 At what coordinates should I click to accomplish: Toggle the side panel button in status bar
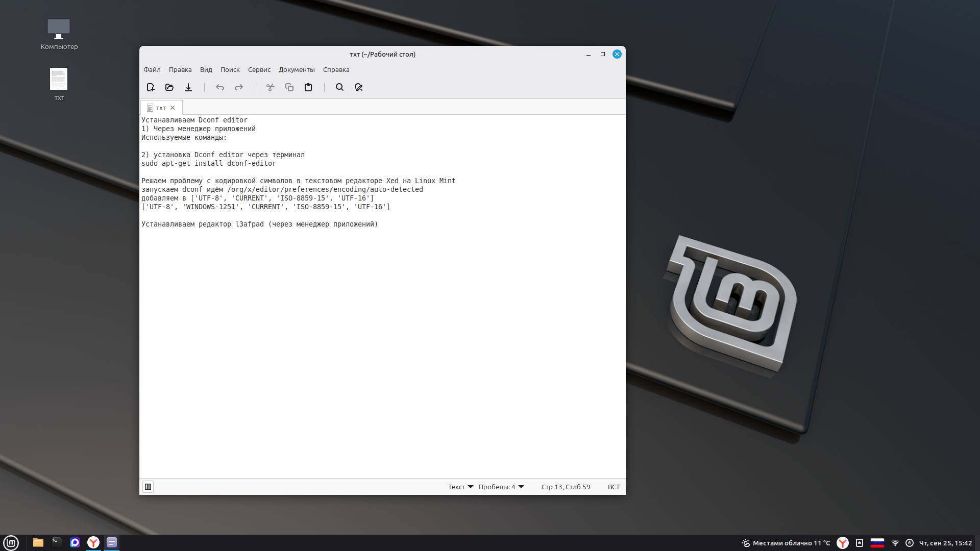(x=148, y=487)
